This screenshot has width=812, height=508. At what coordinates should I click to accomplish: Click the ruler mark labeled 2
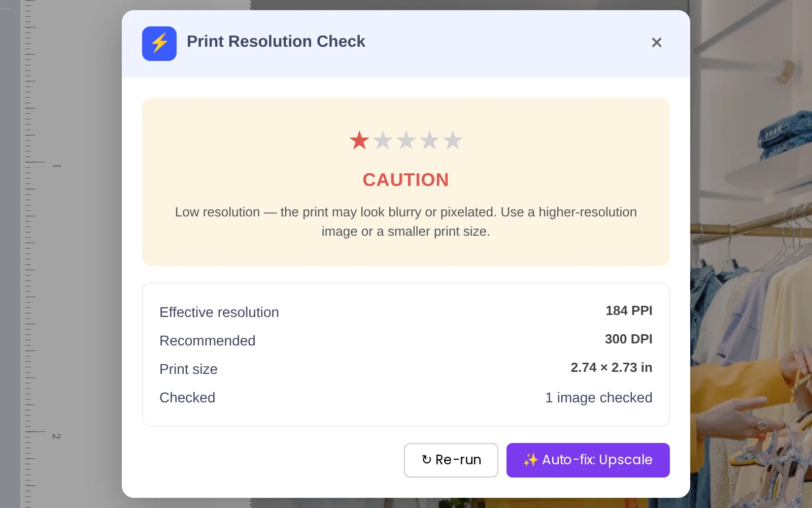coord(56,436)
